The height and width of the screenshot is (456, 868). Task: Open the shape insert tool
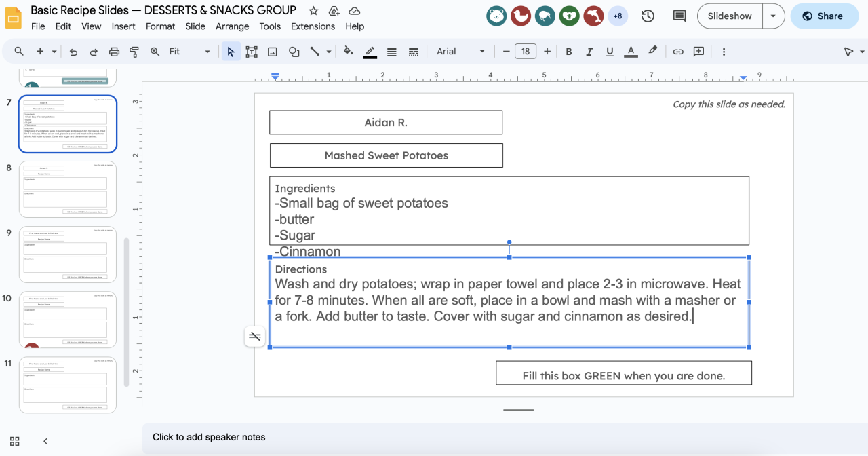(x=294, y=52)
